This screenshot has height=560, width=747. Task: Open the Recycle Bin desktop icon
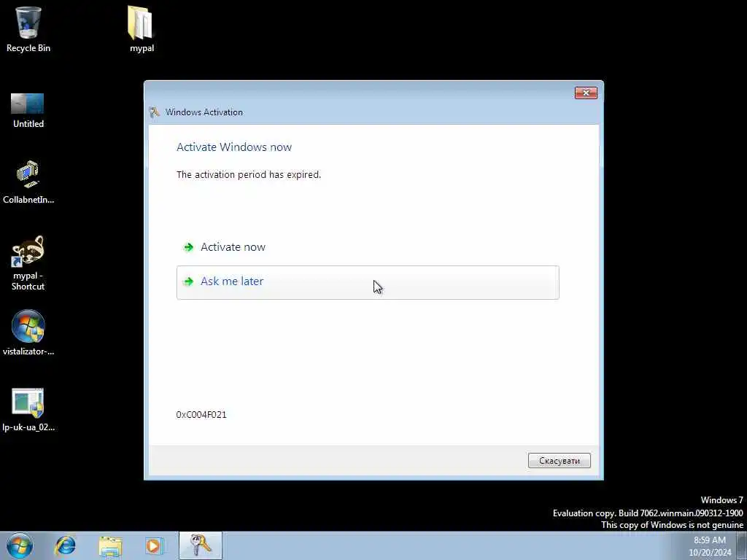coord(28,28)
